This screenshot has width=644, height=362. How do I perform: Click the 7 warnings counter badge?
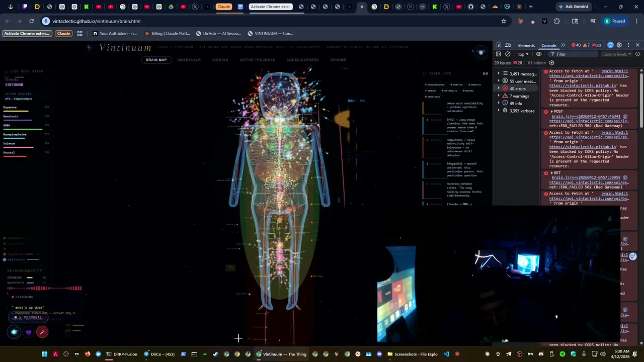pyautogui.click(x=586, y=45)
